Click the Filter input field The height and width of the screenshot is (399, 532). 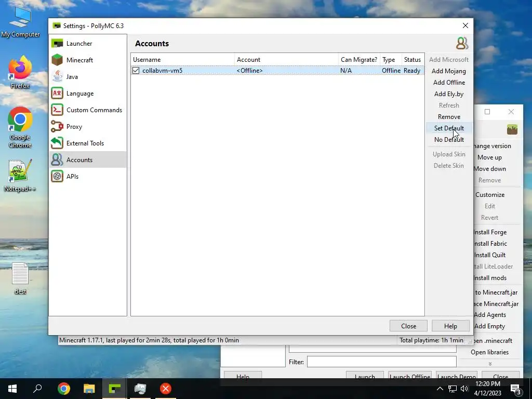tap(382, 362)
